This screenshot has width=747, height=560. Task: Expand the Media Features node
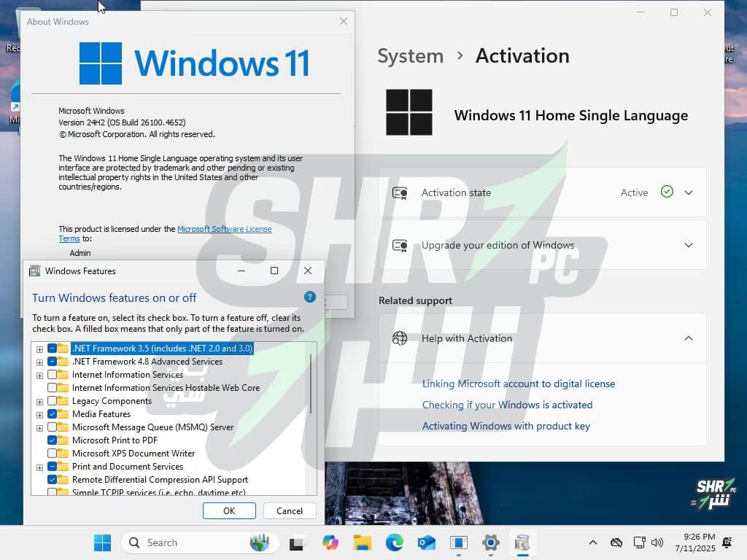pyautogui.click(x=39, y=415)
